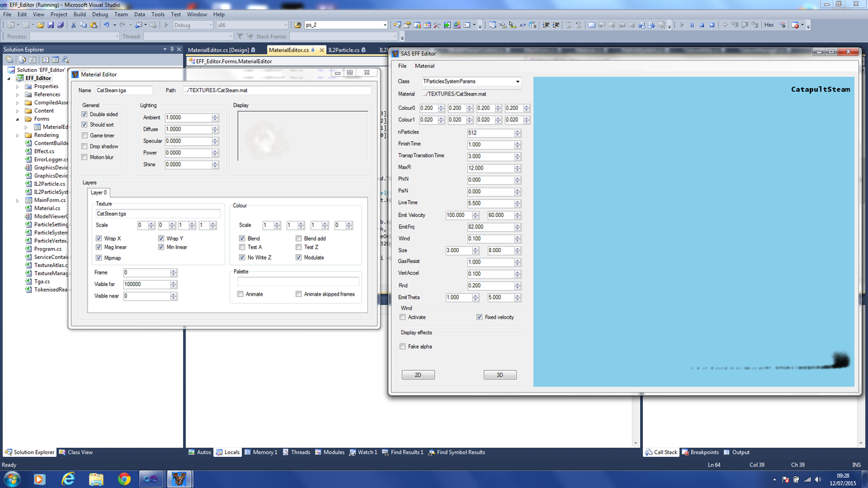868x488 pixels.
Task: Click the Cut icon on the toolbar
Action: pos(73,26)
